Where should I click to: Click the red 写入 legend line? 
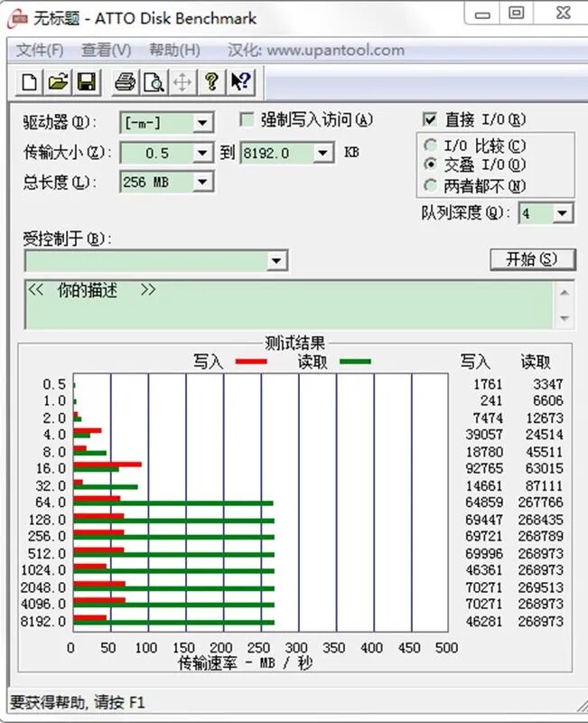point(251,361)
